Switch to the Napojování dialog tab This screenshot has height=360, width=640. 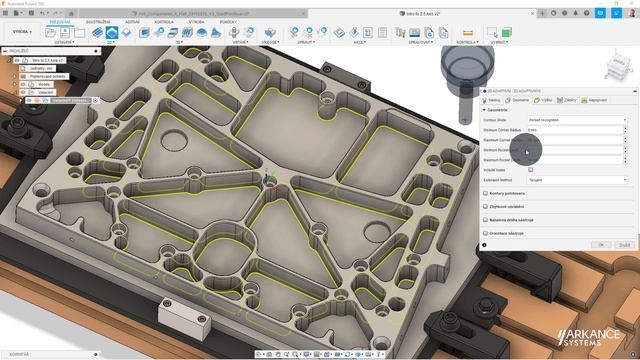[594, 100]
